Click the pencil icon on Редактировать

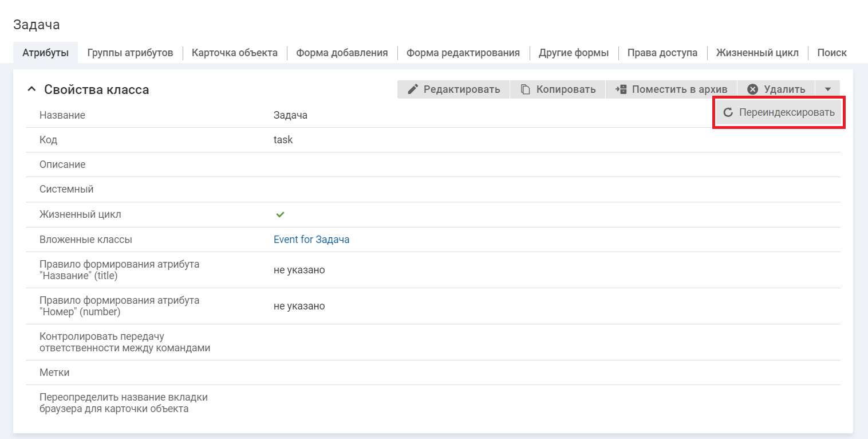tap(413, 89)
